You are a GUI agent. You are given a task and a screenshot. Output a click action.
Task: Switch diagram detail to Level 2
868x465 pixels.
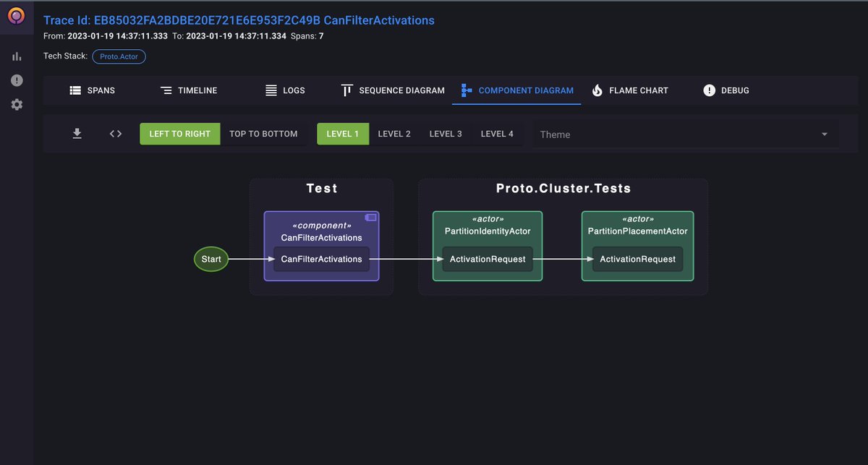coord(394,133)
